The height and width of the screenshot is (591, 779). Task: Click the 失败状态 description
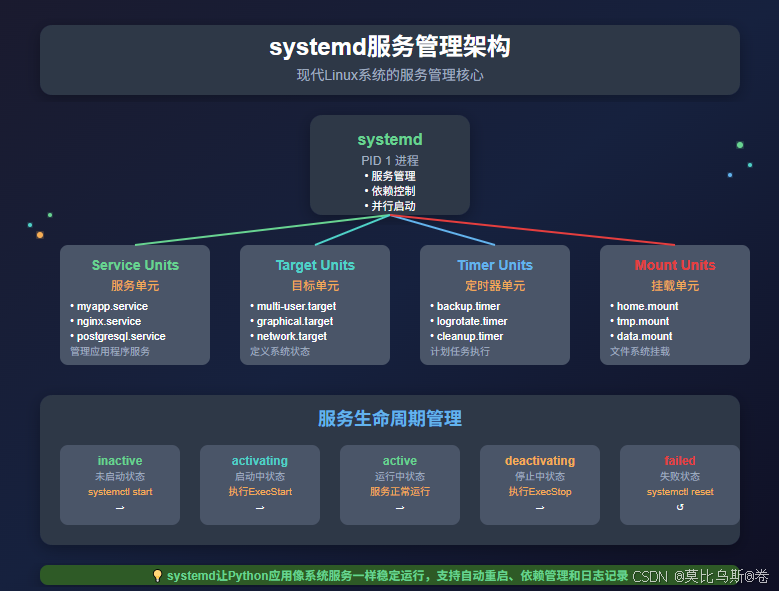[x=680, y=476]
